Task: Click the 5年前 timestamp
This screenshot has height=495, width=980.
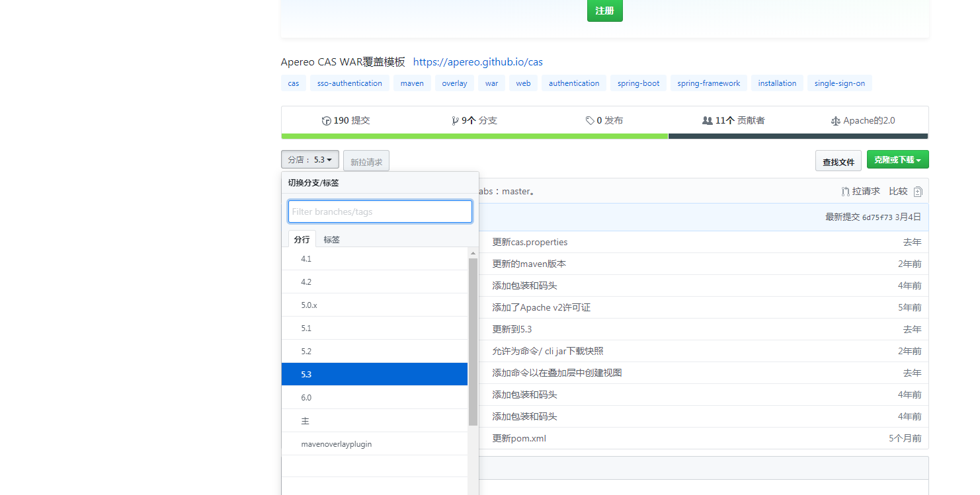Action: click(x=910, y=307)
